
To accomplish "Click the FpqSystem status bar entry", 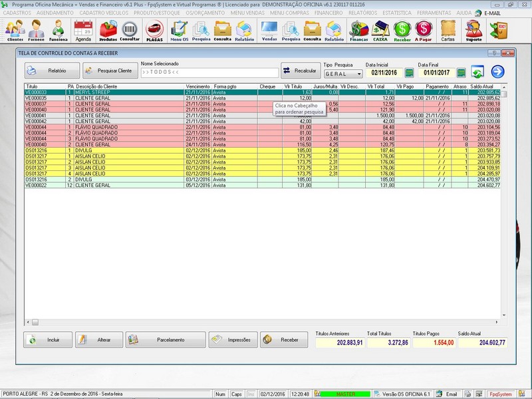I will 501,394.
